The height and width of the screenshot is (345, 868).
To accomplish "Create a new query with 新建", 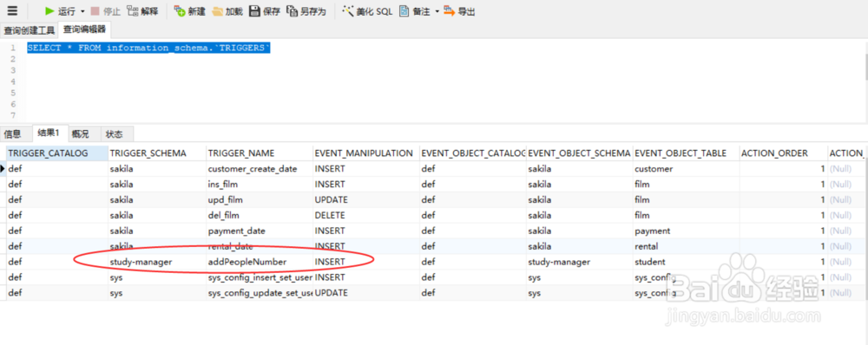I will pos(189,11).
